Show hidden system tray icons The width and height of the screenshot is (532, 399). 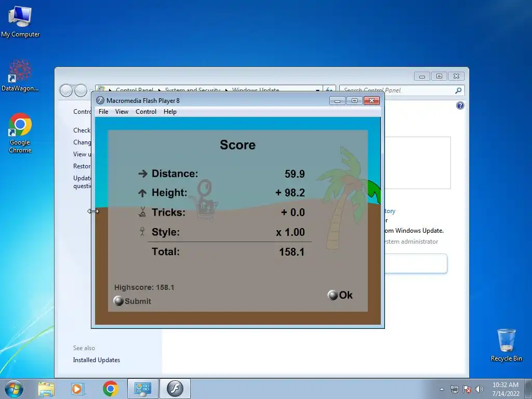point(442,390)
